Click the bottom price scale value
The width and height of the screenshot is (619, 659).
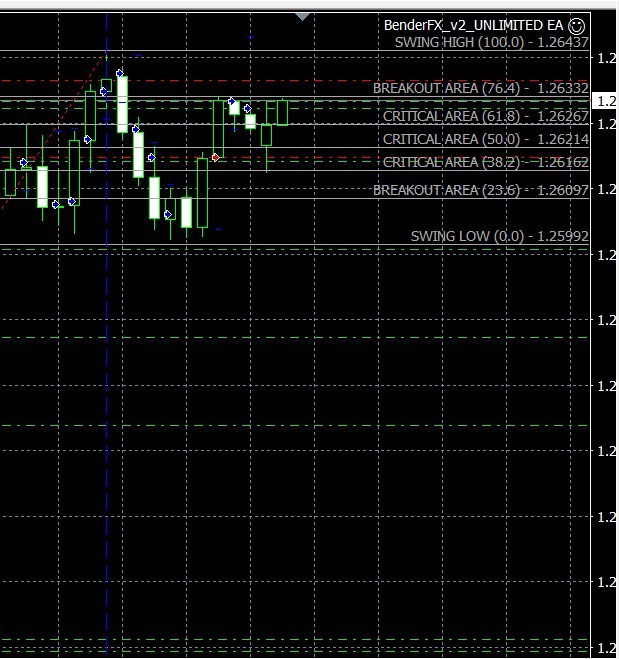(605, 647)
